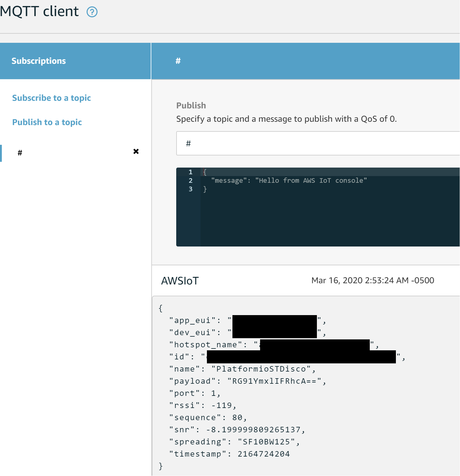460x476 pixels.
Task: Click the # topic header in the blue bar
Action: [178, 61]
